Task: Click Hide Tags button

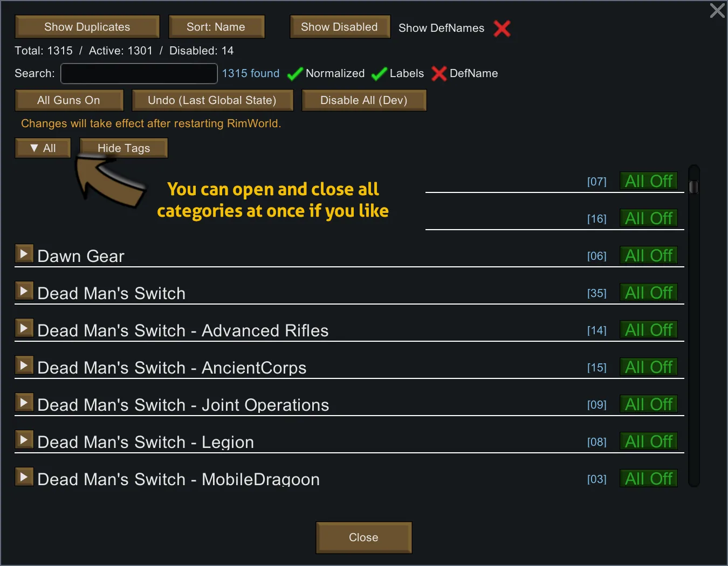Action: [124, 148]
